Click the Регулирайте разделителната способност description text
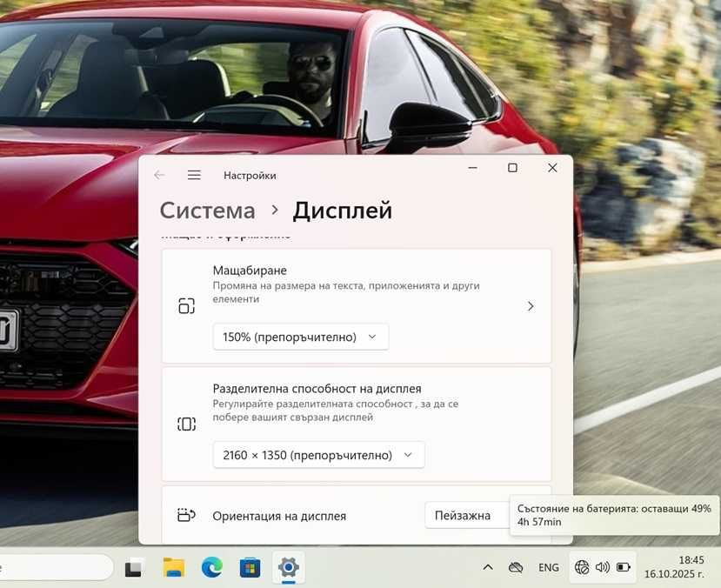The height and width of the screenshot is (588, 721). [x=335, y=411]
